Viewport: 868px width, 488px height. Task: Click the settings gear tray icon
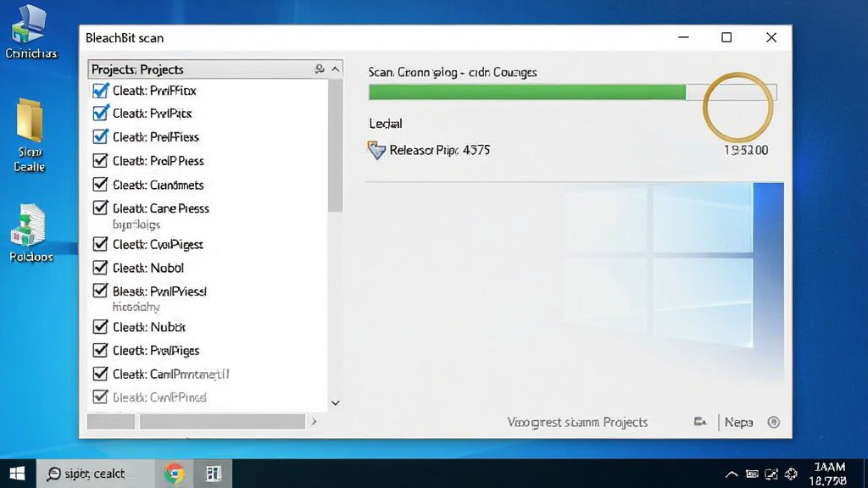pyautogui.click(x=791, y=474)
